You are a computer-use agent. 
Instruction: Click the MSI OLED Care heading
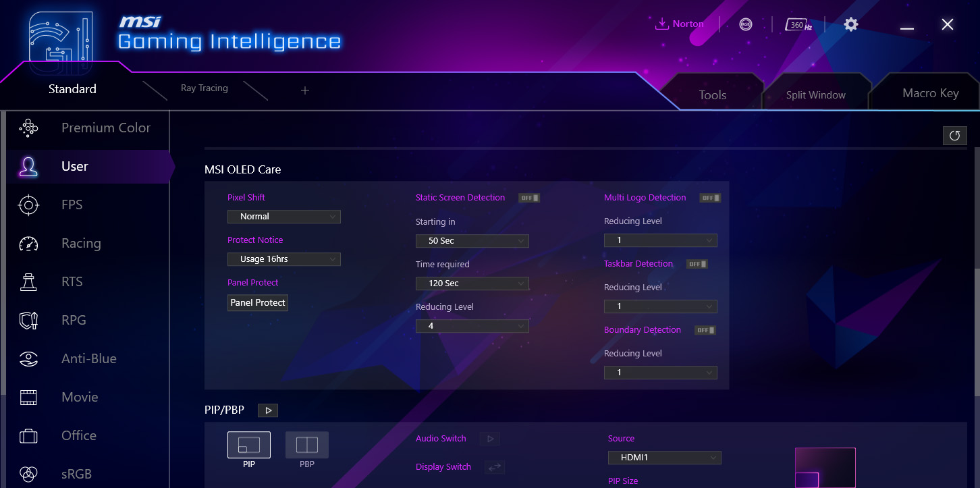click(x=243, y=169)
